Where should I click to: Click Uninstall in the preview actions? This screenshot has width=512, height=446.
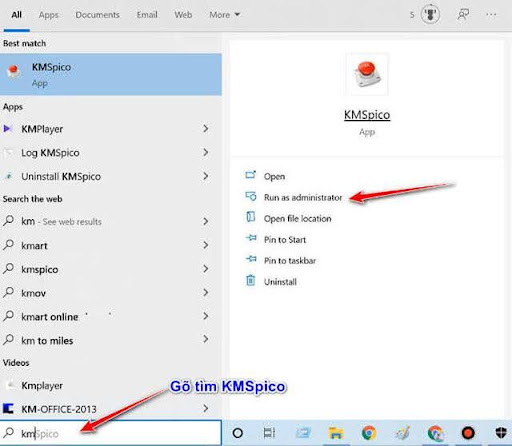tap(280, 282)
